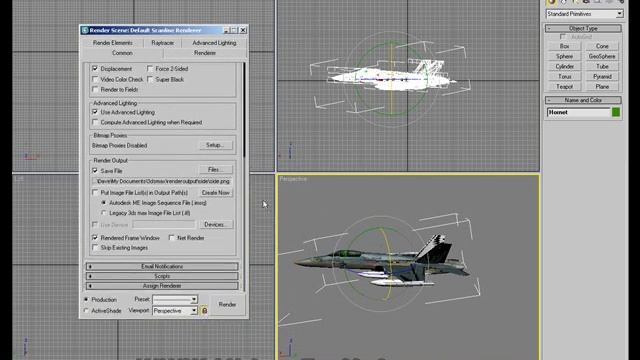Open the green object color swatch

click(x=616, y=112)
